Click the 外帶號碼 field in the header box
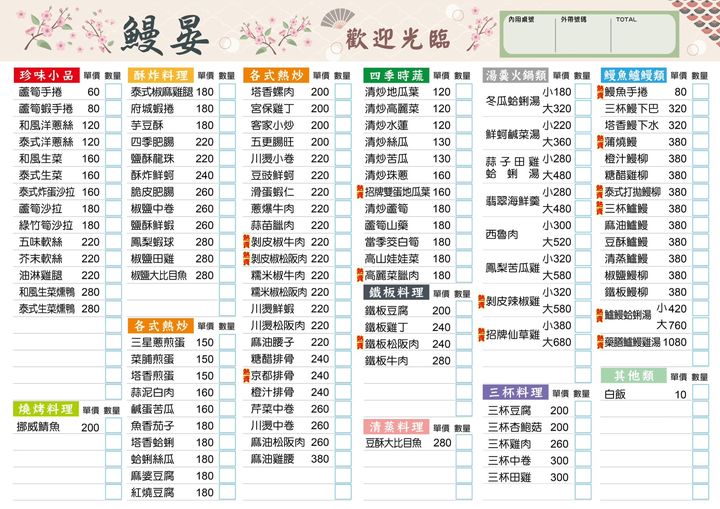Image resolution: width=720 pixels, height=509 pixels. click(x=583, y=34)
